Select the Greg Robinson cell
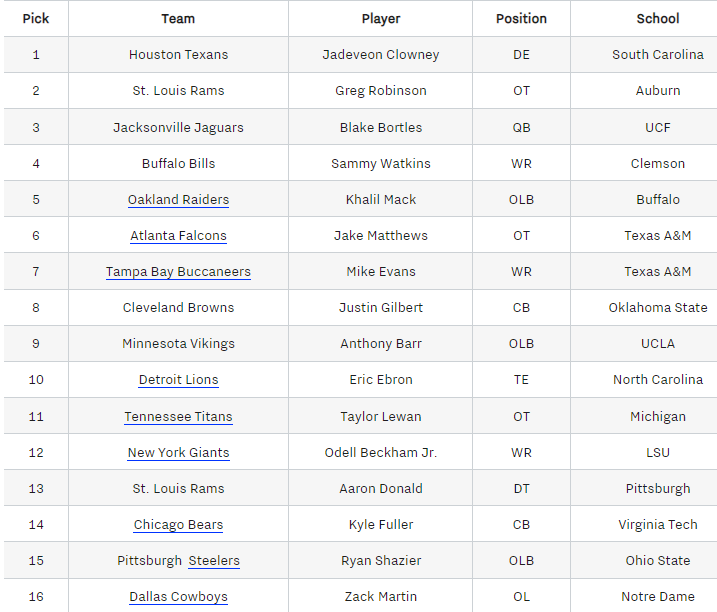The image size is (717, 612). pos(380,91)
